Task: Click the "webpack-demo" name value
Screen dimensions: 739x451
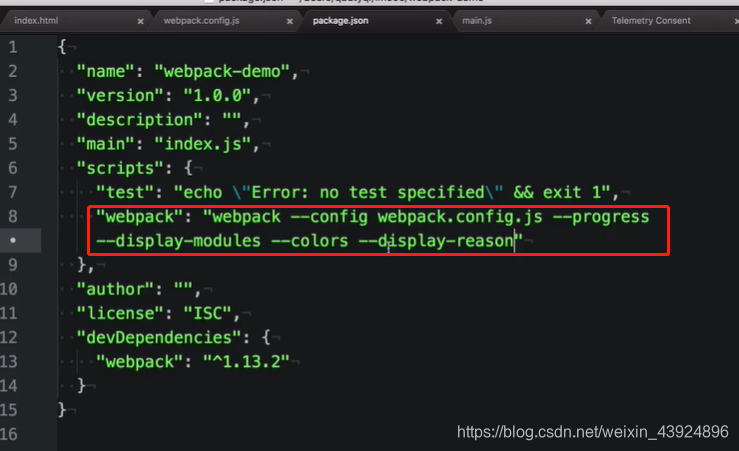Action: [222, 72]
